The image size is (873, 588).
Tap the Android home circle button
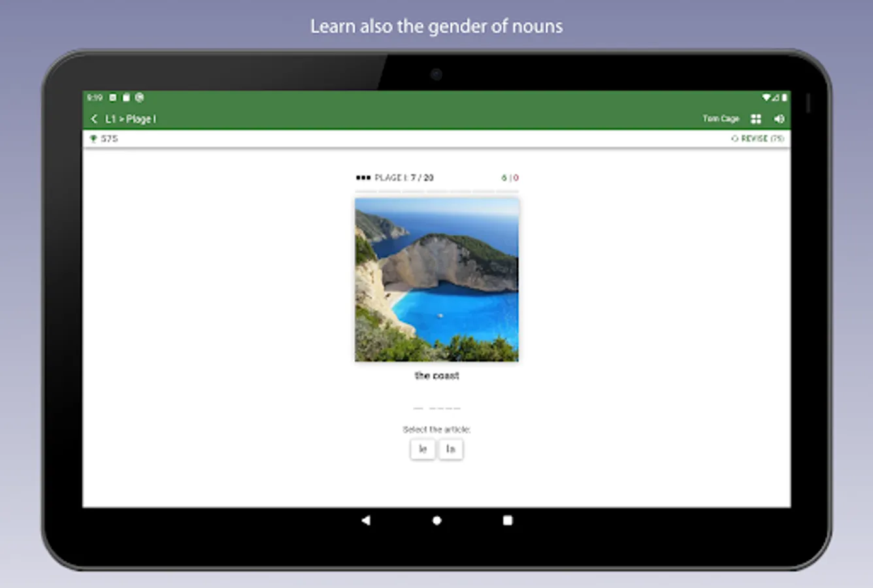436,521
